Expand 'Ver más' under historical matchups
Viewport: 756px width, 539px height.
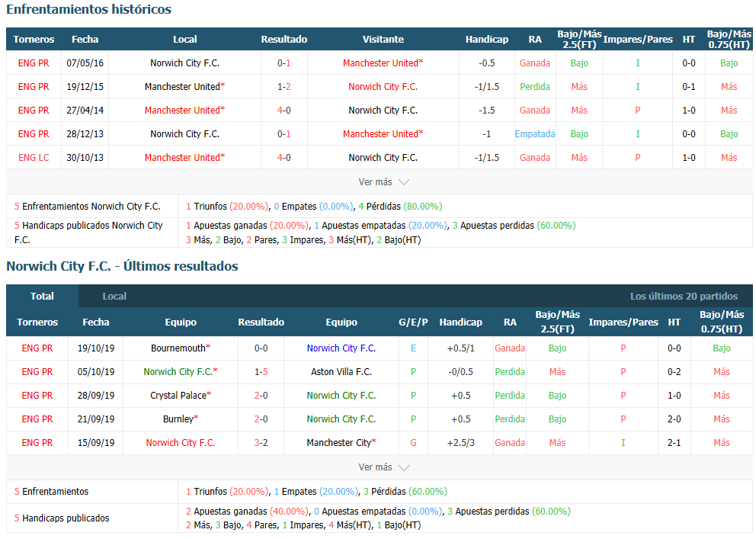click(384, 181)
